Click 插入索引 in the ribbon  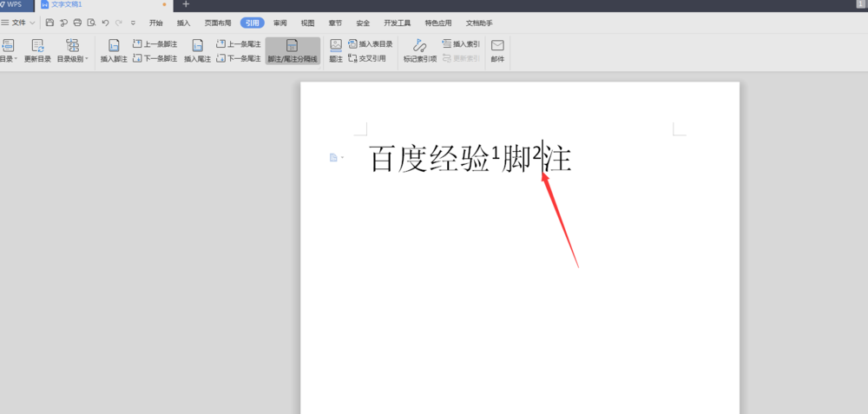[461, 43]
